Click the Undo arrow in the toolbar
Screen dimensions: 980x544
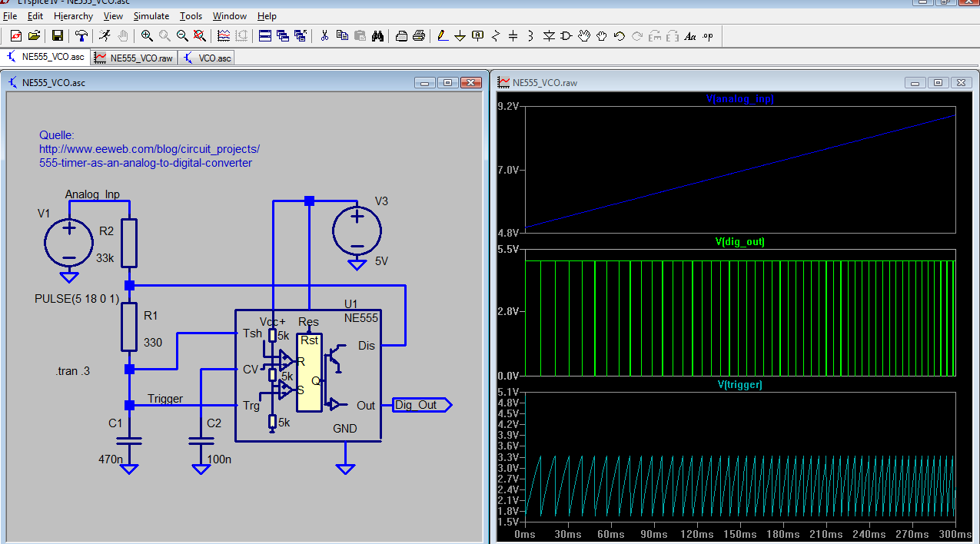pyautogui.click(x=619, y=35)
